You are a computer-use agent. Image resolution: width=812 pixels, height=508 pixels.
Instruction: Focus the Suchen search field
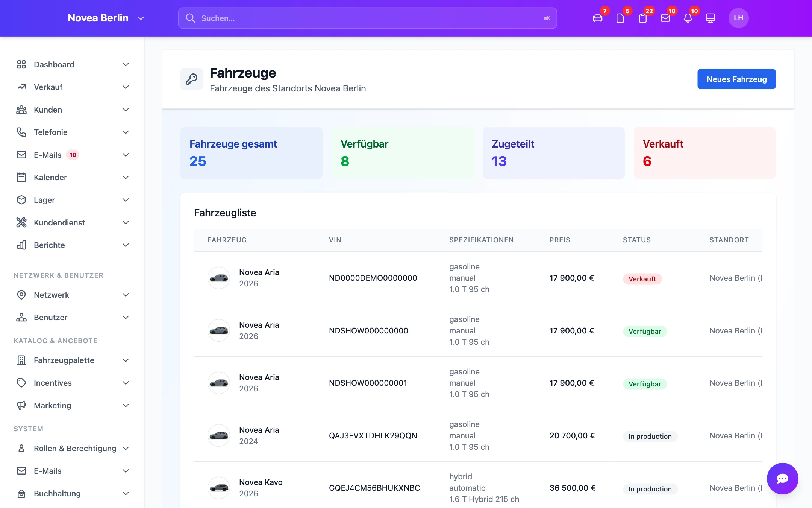(367, 18)
